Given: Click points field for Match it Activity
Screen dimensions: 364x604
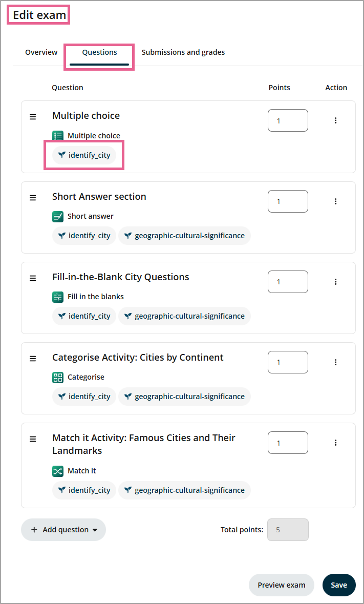Looking at the screenshot, I should 288,443.
